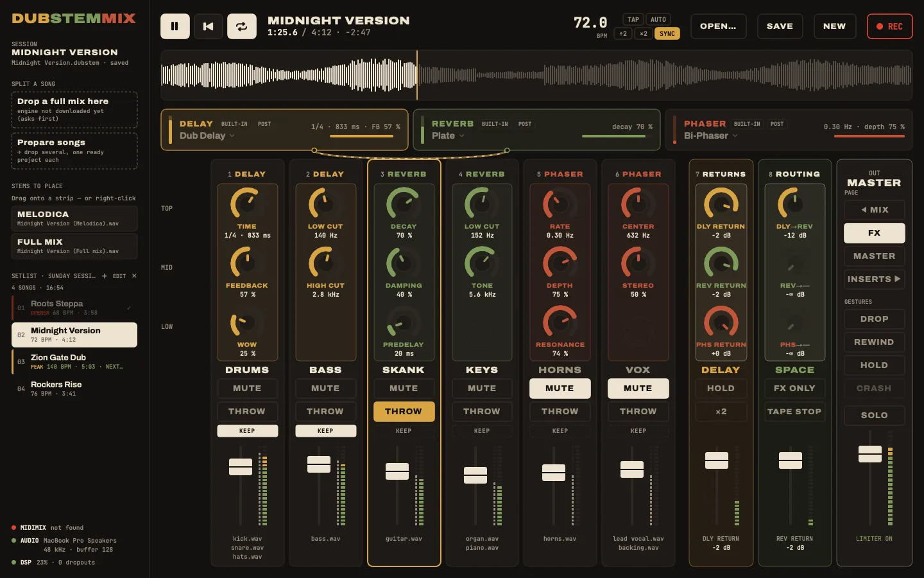Open the Dub Delay type dropdown
924x578 pixels.
pyautogui.click(x=207, y=136)
